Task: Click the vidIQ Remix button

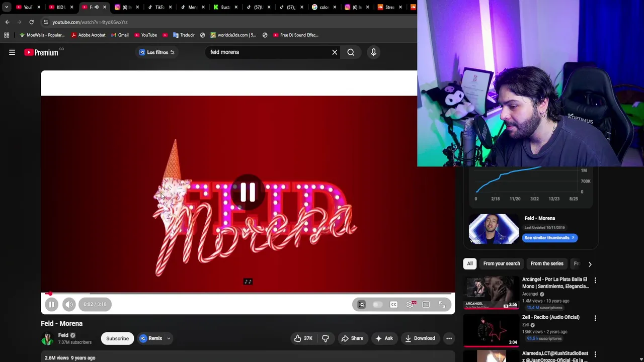Action: click(151, 338)
